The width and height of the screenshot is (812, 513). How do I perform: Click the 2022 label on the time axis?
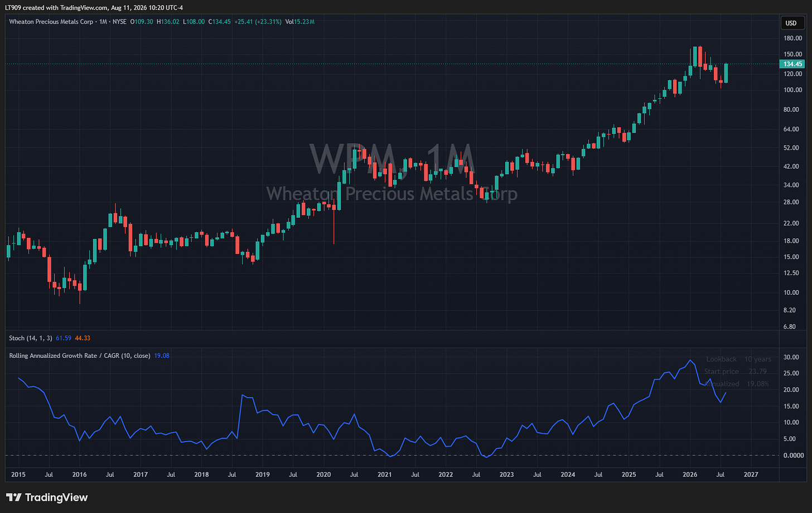click(x=446, y=474)
